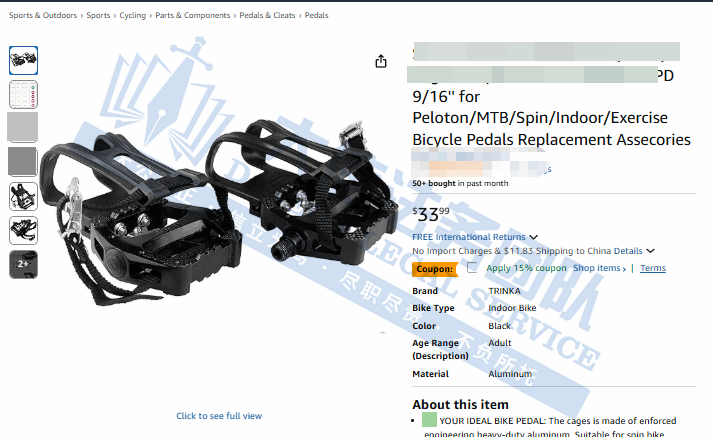Check the Apply 15% coupon checkbox

pos(472,267)
